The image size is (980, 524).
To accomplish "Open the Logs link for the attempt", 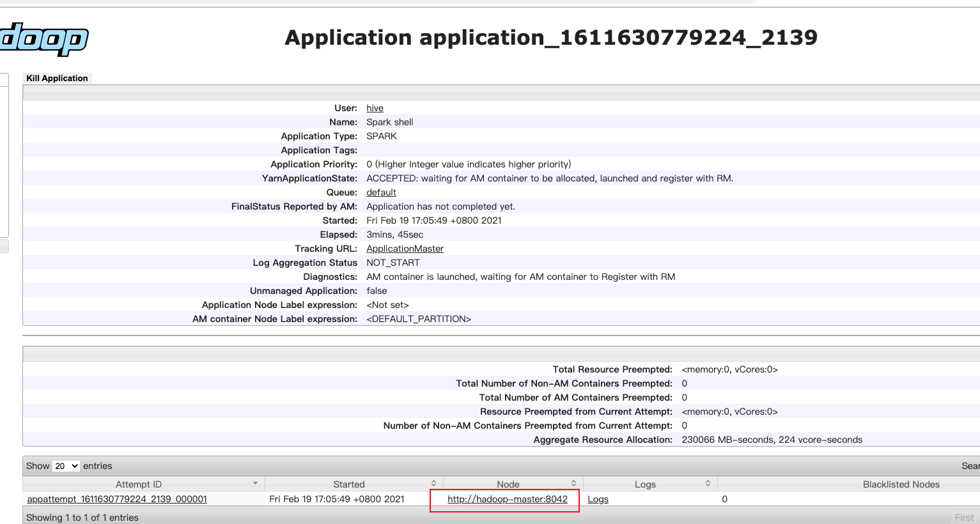I will 598,499.
